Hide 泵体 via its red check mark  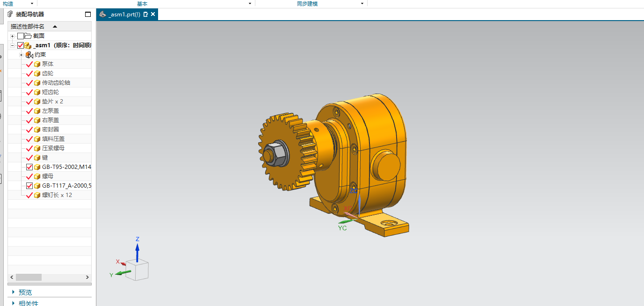[29, 64]
